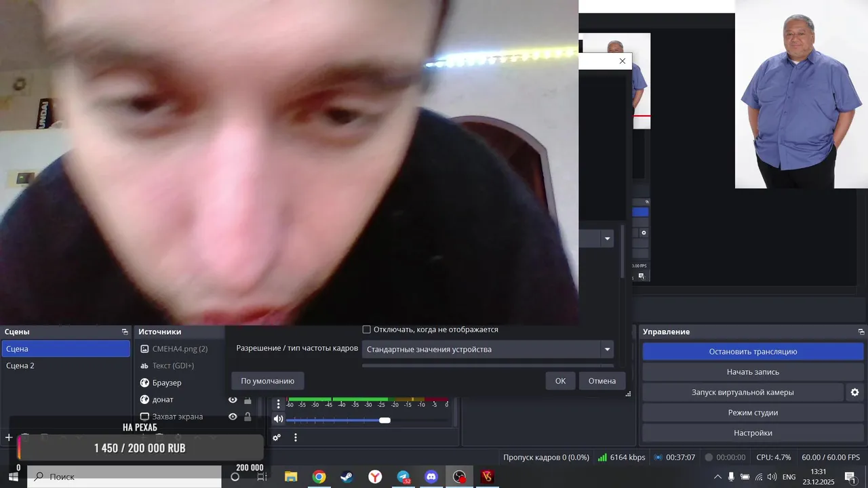Click Режим студии button

click(x=753, y=413)
